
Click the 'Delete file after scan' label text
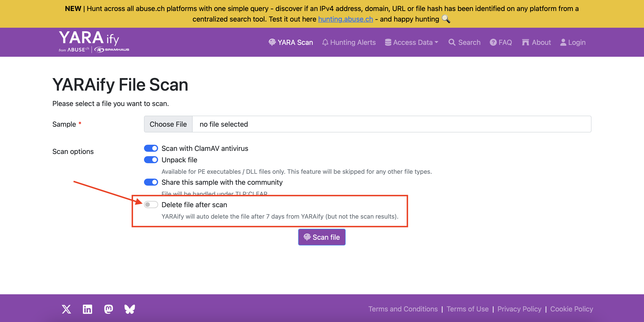[x=194, y=205]
